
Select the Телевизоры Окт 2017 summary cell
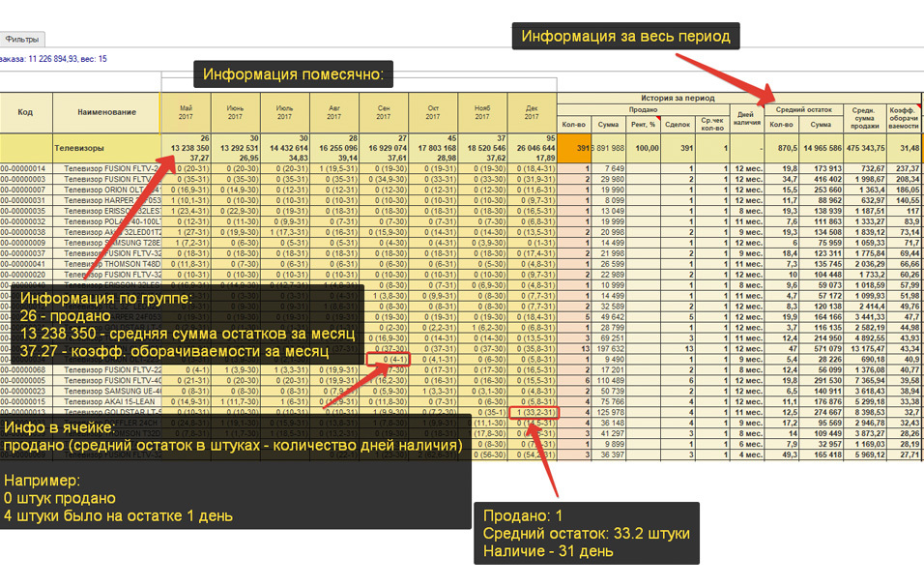tap(433, 148)
